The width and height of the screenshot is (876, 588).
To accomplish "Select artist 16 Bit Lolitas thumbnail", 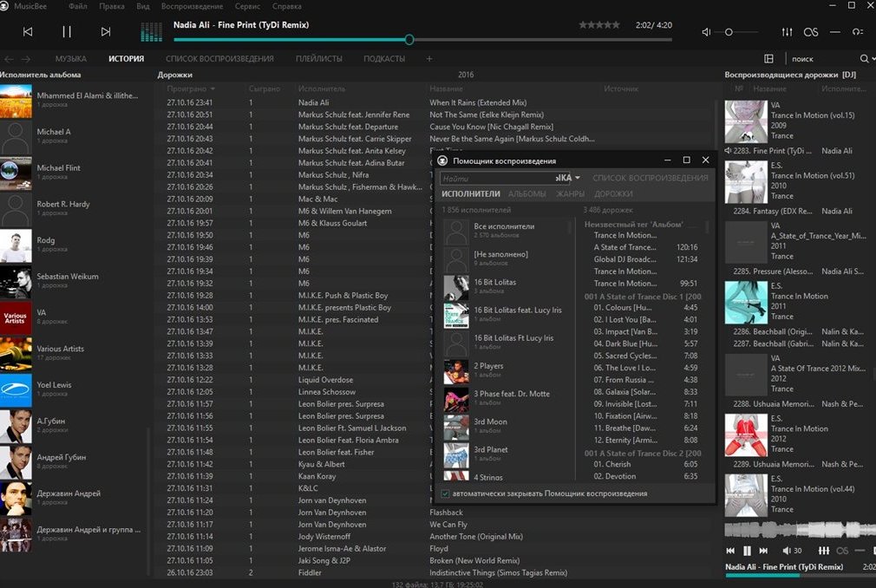I will (456, 287).
